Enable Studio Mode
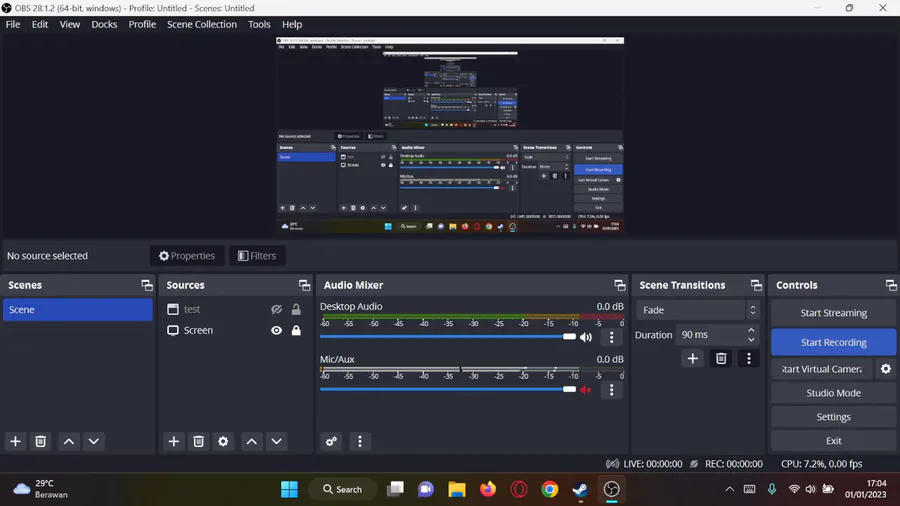The height and width of the screenshot is (506, 900). (x=833, y=393)
